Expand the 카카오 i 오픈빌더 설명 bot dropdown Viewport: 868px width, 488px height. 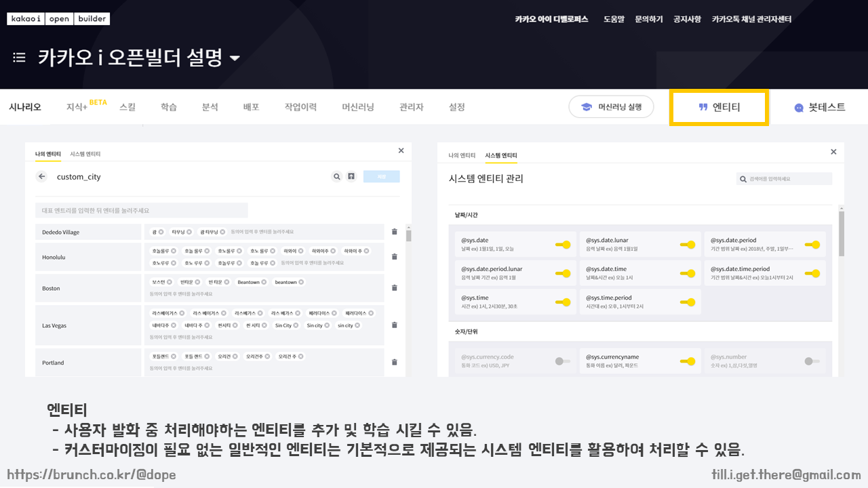click(x=235, y=58)
